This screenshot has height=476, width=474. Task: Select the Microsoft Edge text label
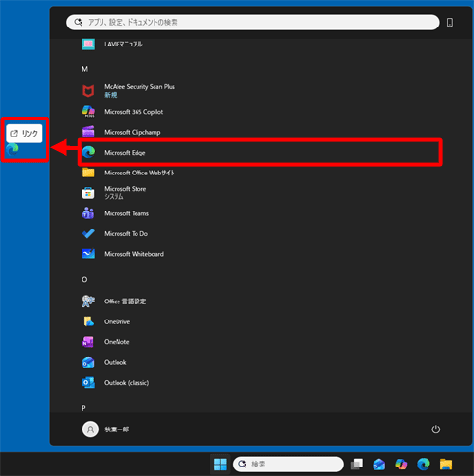click(125, 153)
